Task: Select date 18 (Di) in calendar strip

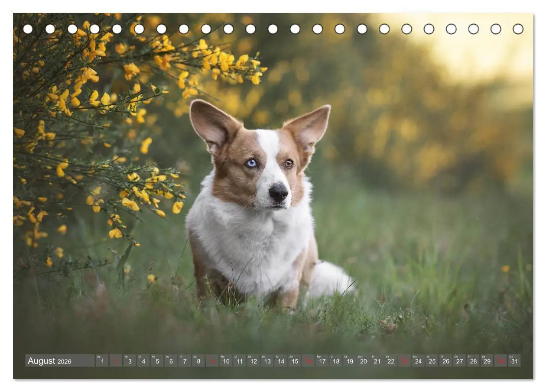Action: (x=336, y=361)
